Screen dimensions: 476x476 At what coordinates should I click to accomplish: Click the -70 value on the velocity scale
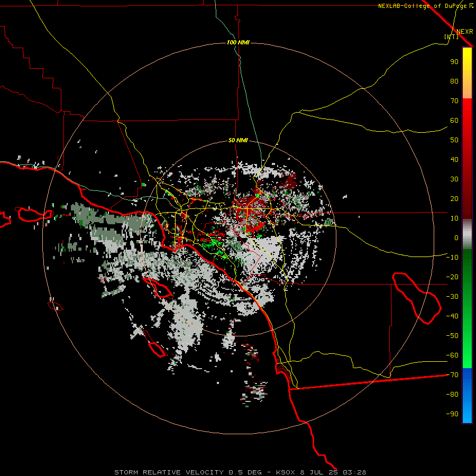click(x=452, y=375)
